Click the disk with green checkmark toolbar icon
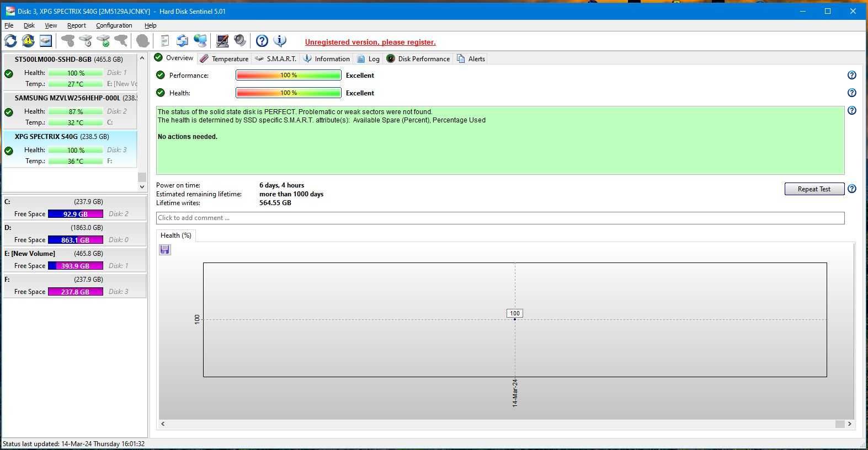Viewport: 868px width, 450px height. click(x=103, y=41)
